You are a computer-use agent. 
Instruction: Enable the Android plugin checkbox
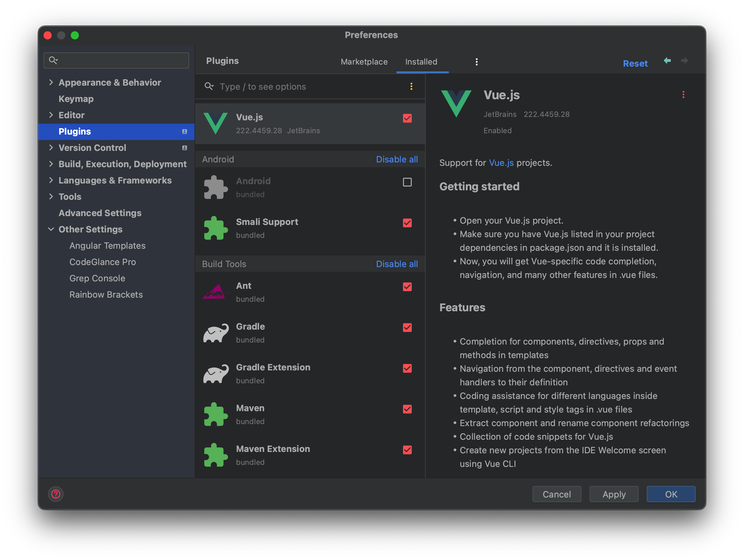click(x=407, y=182)
